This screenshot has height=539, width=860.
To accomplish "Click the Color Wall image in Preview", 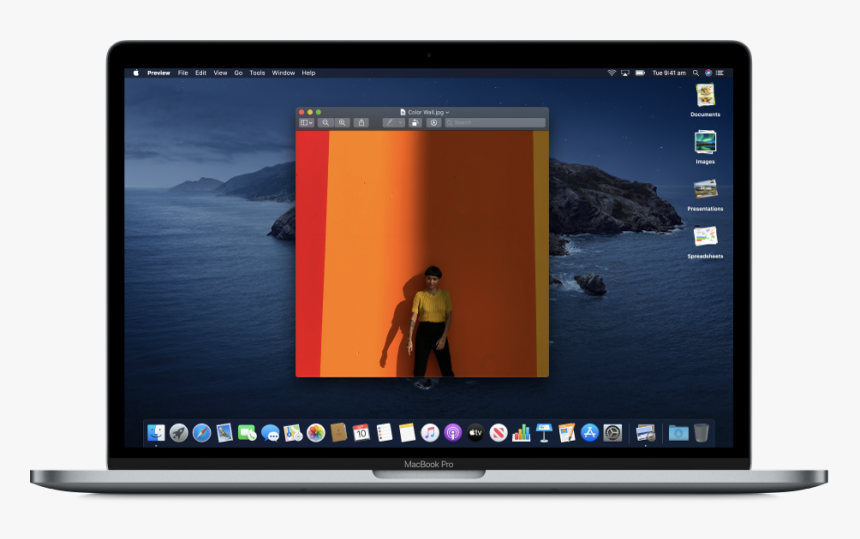I will pyautogui.click(x=422, y=254).
